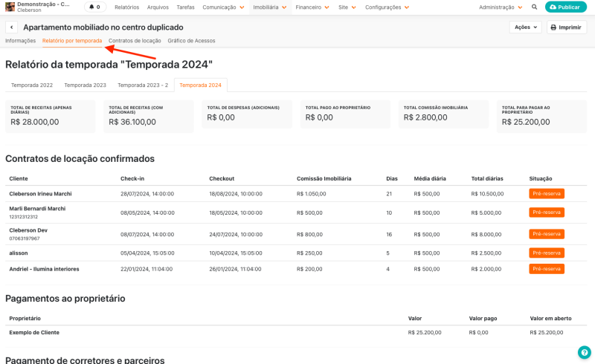Click the back arrow button
Viewport: 595px width, 364px height.
click(11, 27)
